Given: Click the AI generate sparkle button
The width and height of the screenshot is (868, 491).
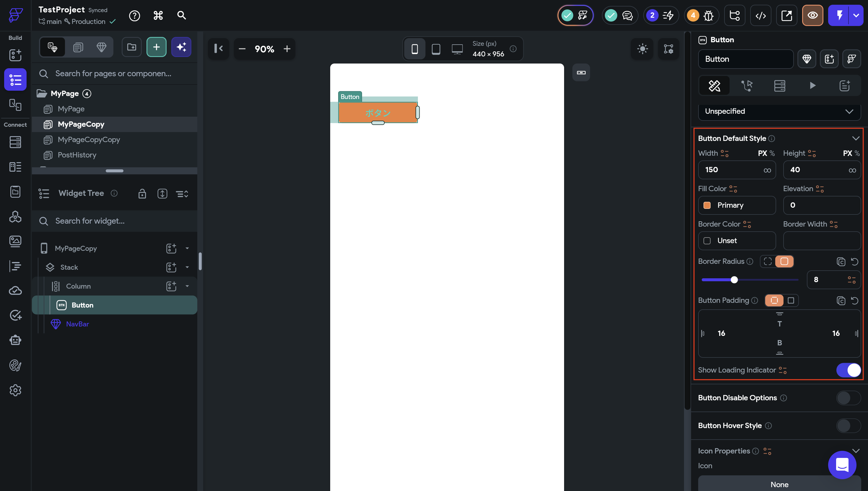Looking at the screenshot, I should point(181,47).
